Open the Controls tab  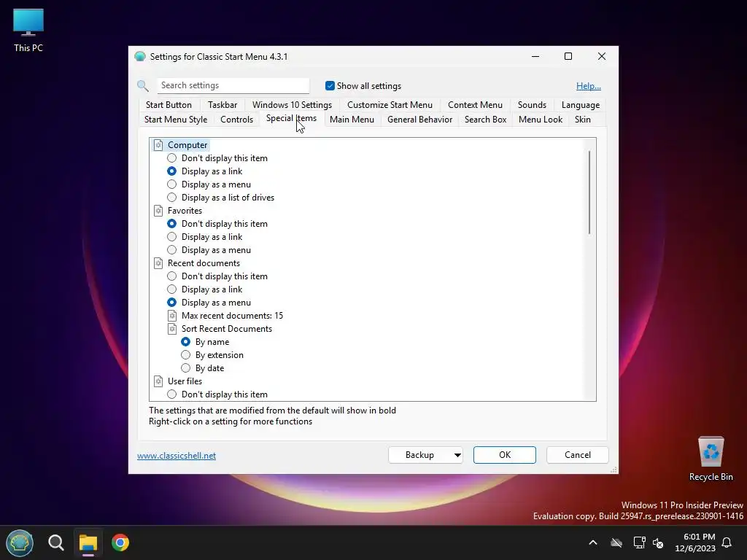237,120
